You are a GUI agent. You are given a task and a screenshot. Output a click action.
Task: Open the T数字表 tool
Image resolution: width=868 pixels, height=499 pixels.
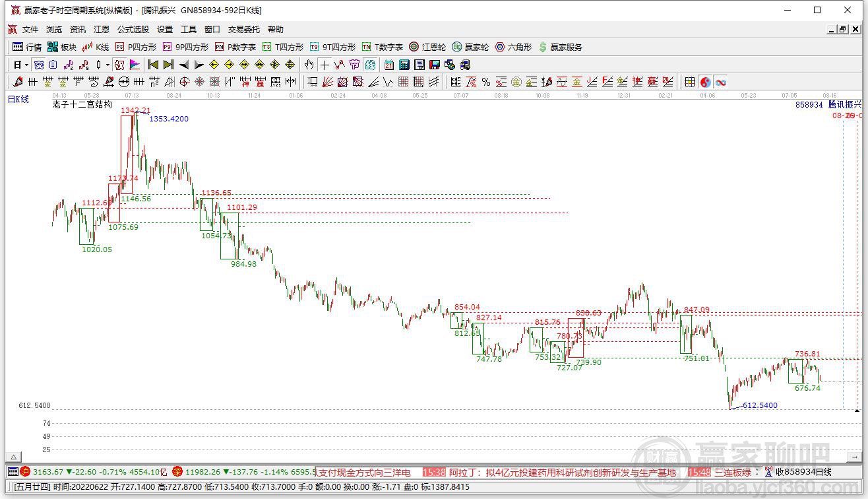pyautogui.click(x=383, y=47)
